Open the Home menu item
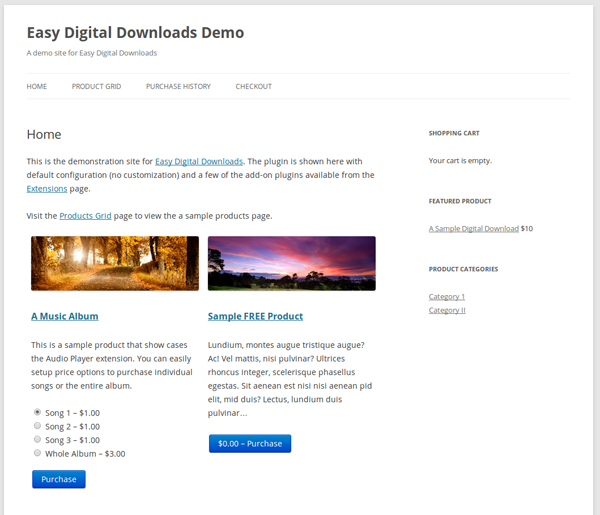 pos(37,86)
